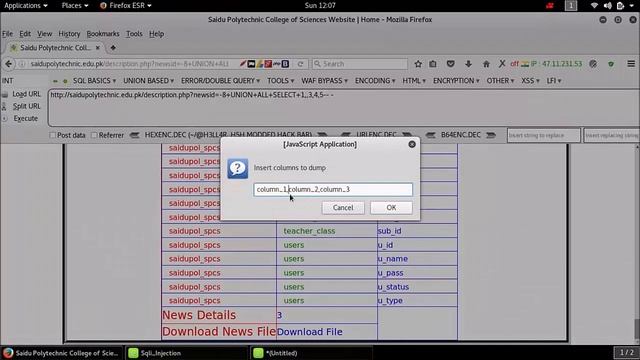Click the Insert string to replace field
This screenshot has width=640, height=360.
pos(544,135)
